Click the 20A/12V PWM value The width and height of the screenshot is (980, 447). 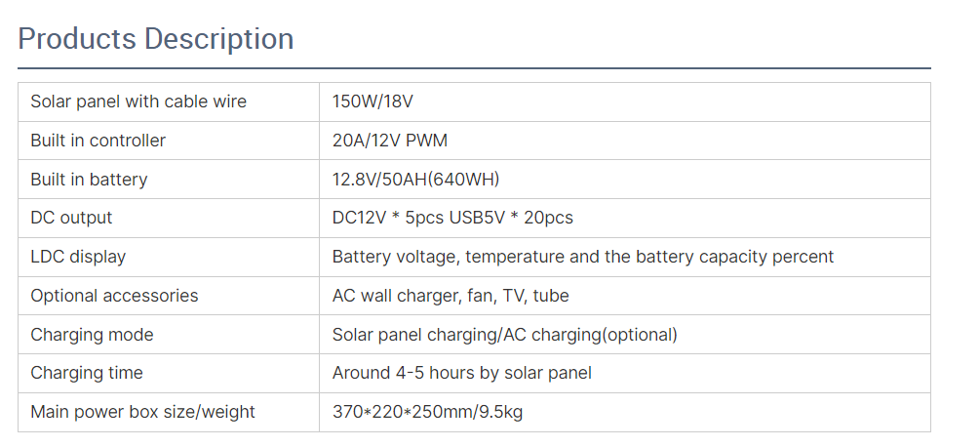tap(390, 141)
